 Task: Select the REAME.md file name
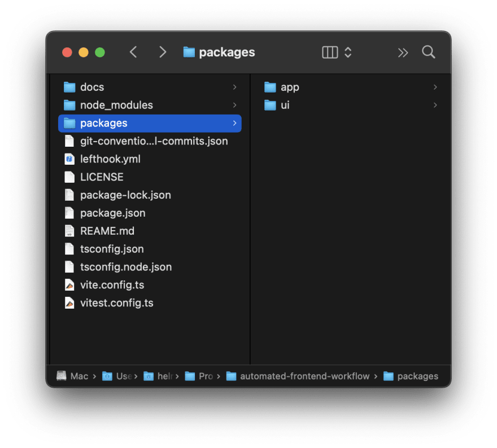tap(107, 231)
